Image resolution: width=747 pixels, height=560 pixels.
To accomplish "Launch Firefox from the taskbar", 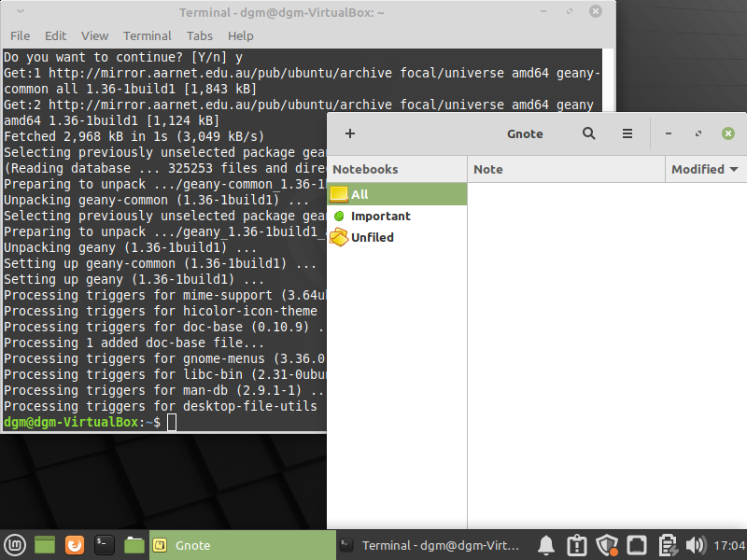I will (74, 545).
